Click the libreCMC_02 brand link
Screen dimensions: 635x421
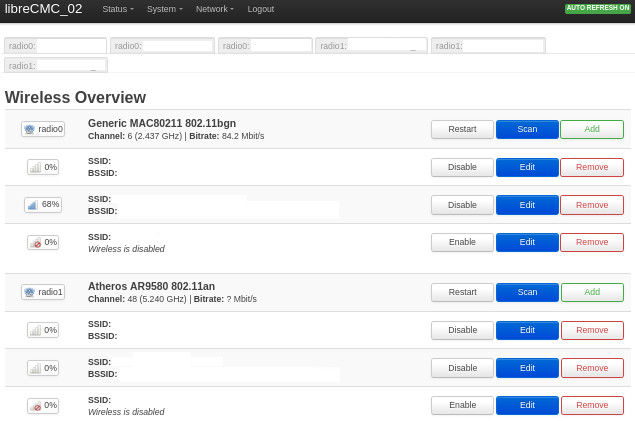point(43,9)
